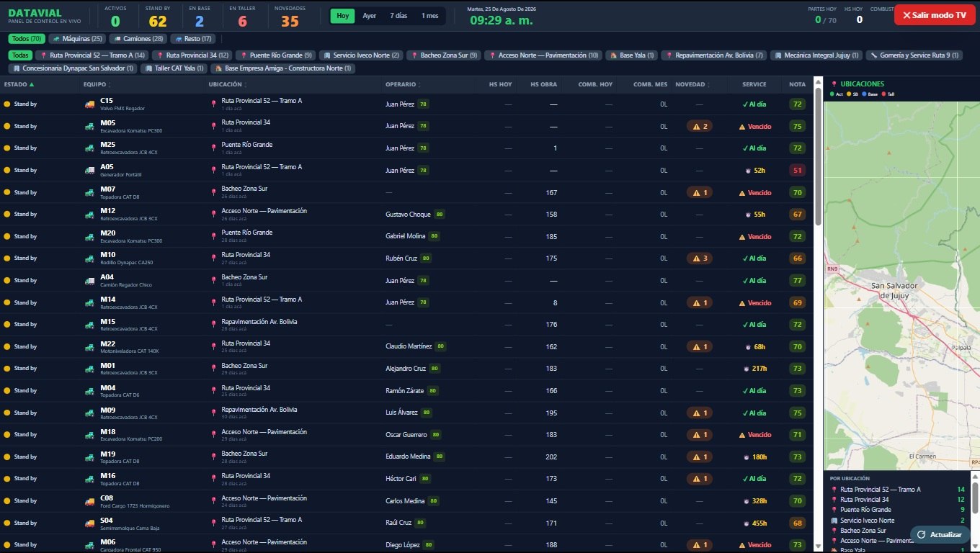Click the excavator icon beside M05

point(89,126)
